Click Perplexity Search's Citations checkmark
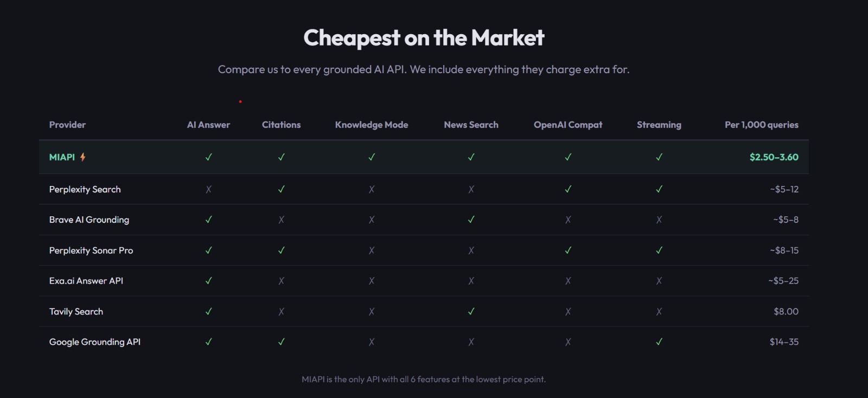This screenshot has width=868, height=398. tap(281, 189)
